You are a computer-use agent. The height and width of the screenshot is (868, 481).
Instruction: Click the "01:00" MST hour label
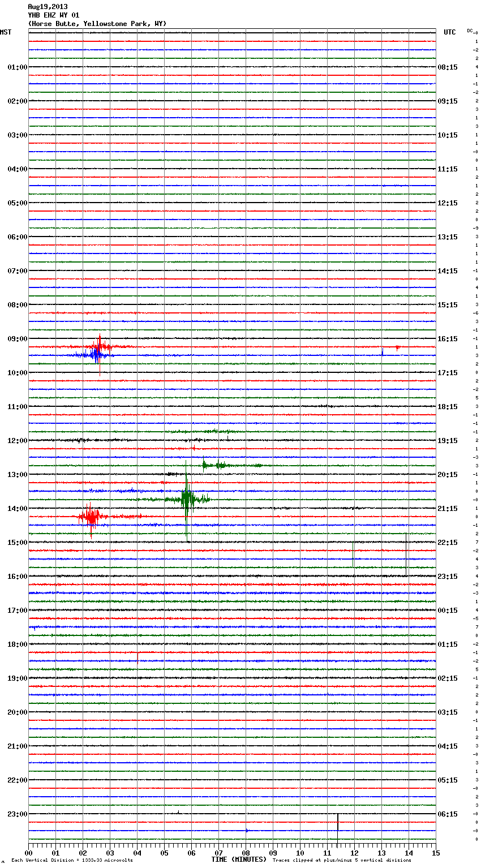click(x=18, y=67)
